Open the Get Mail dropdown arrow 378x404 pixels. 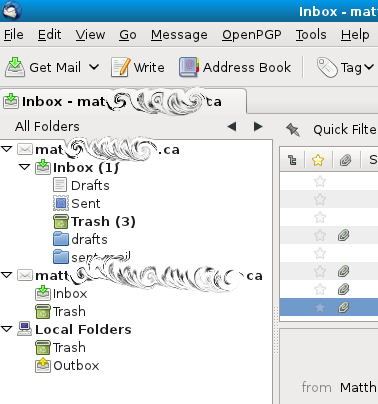point(94,67)
